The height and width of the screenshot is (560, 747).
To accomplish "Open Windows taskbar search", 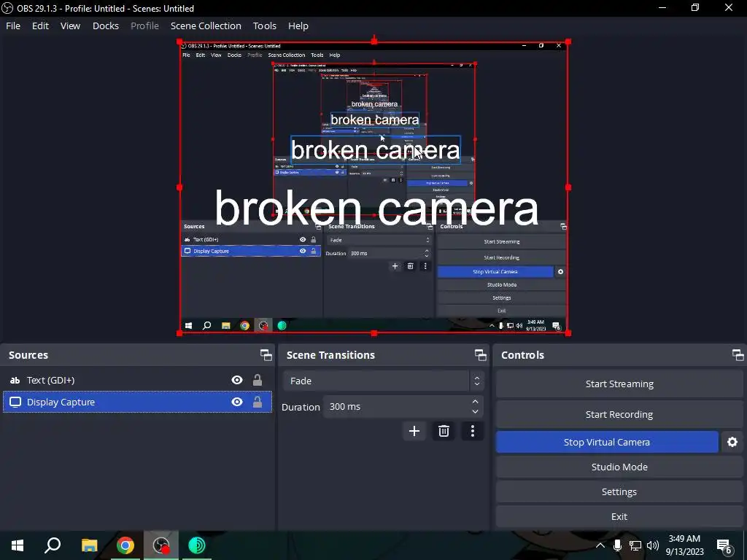I will [x=53, y=545].
